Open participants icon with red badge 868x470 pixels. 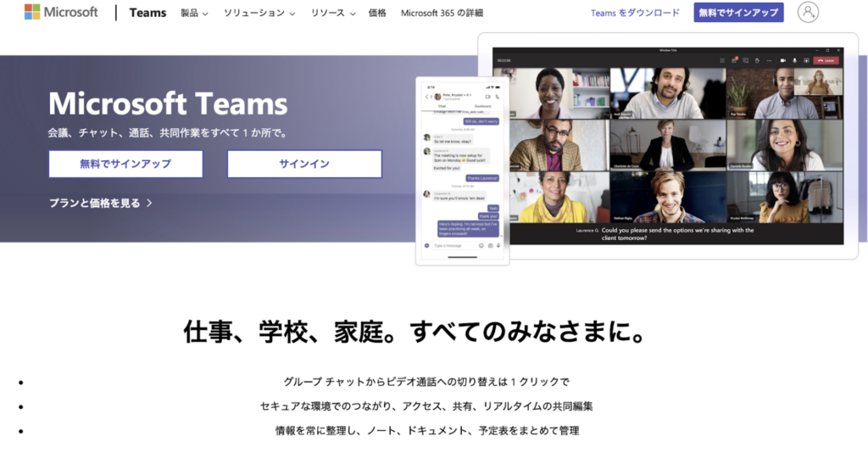point(735,60)
